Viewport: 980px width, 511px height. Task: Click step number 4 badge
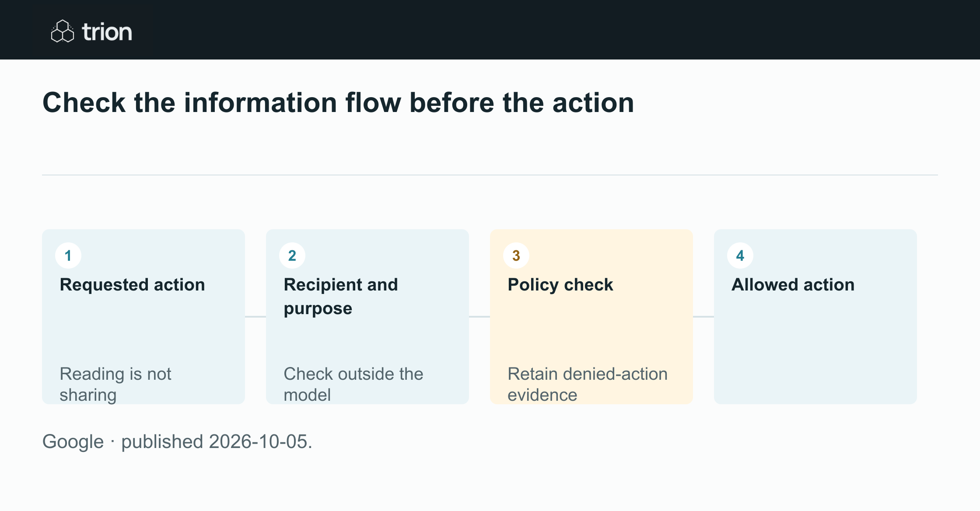tap(740, 255)
